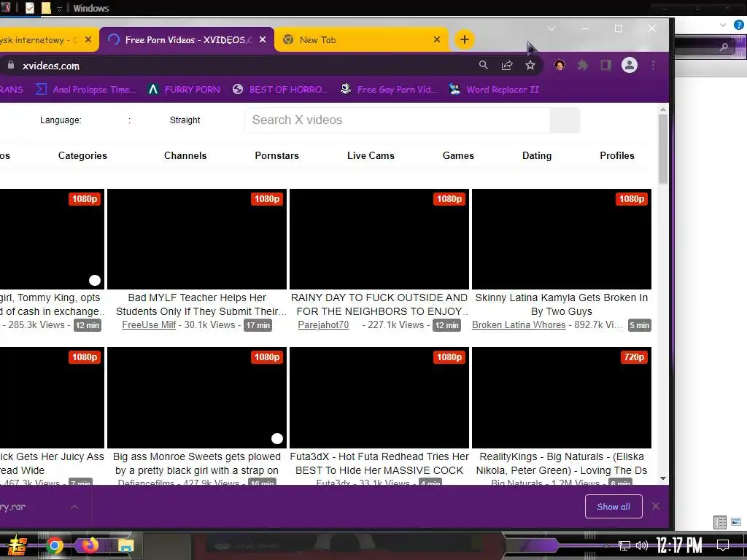Open the 'BEST OF HORRO...' bookmark
Viewport: 747px width, 560px height.
click(279, 89)
